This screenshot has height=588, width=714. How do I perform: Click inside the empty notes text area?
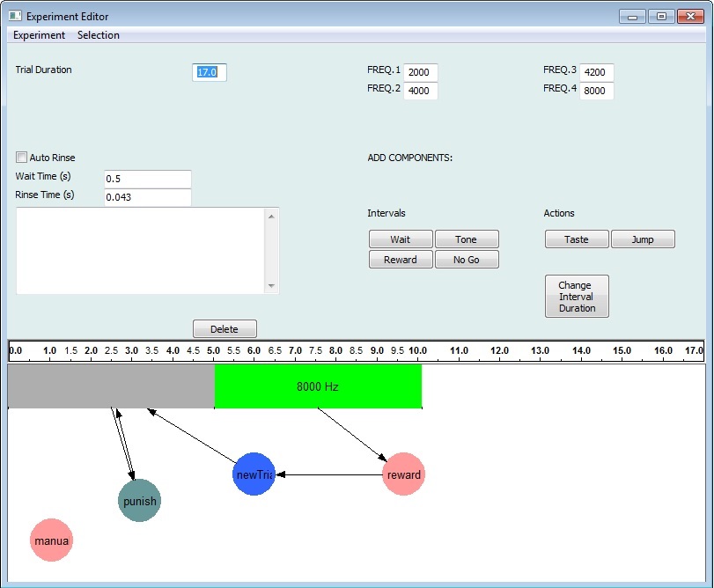point(140,251)
